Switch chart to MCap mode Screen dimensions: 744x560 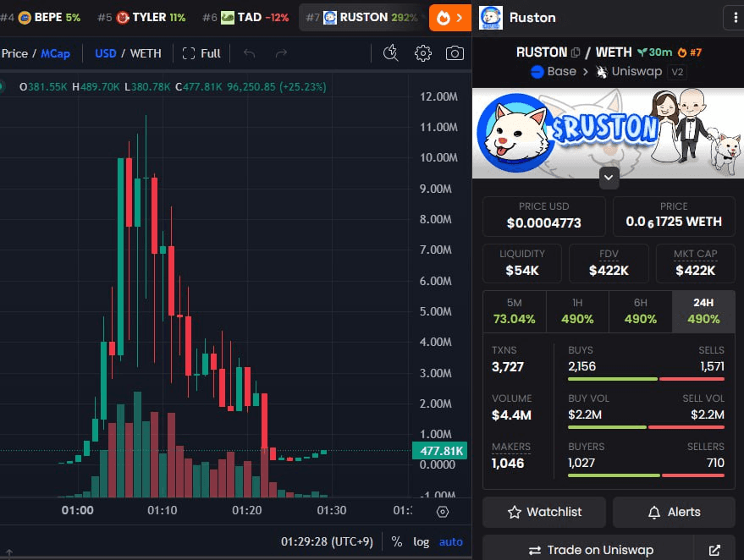click(56, 53)
